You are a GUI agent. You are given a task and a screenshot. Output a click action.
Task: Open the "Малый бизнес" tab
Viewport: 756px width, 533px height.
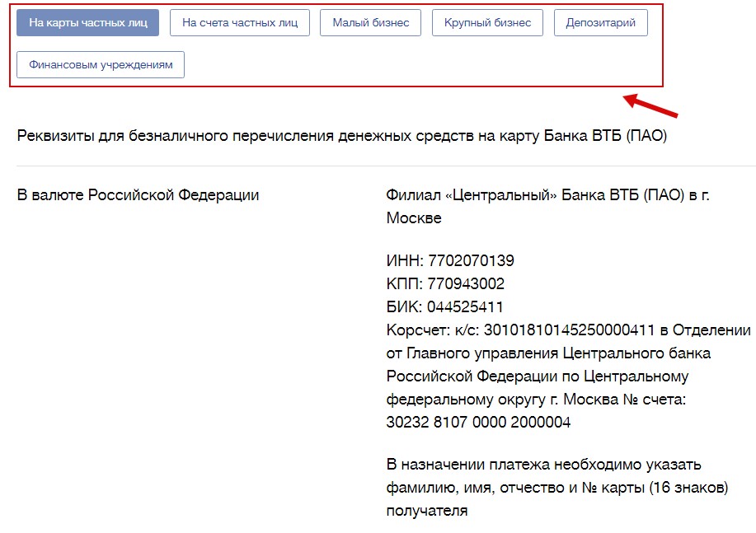[370, 22]
